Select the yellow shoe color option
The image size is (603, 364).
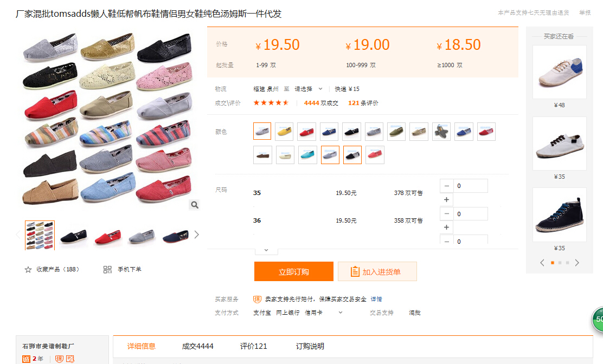pyautogui.click(x=284, y=132)
